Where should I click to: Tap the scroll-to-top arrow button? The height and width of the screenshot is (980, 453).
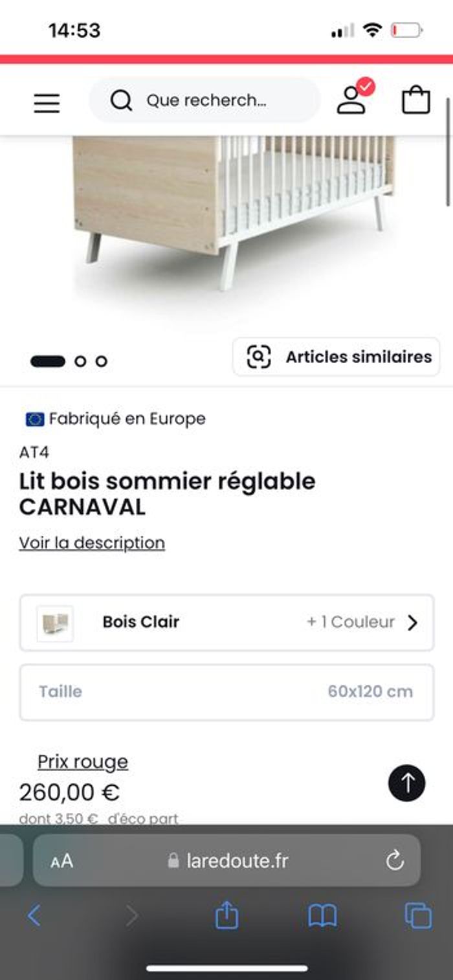pyautogui.click(x=406, y=783)
